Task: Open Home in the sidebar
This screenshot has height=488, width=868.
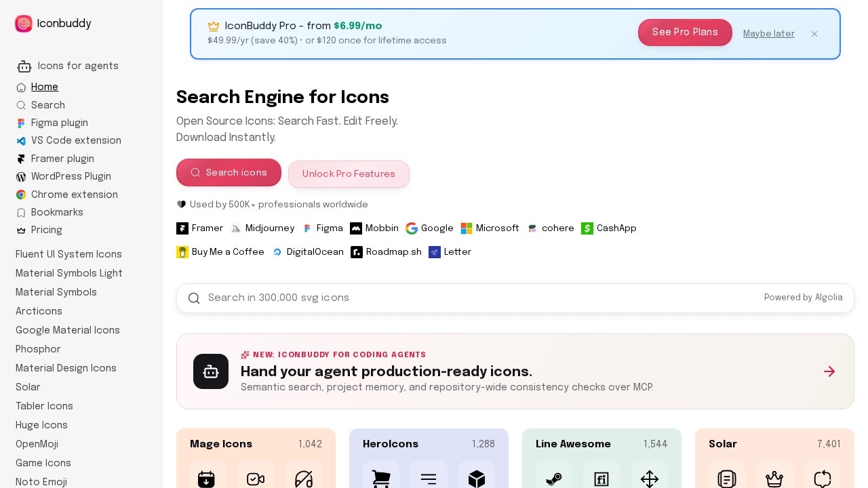Action: click(x=45, y=87)
